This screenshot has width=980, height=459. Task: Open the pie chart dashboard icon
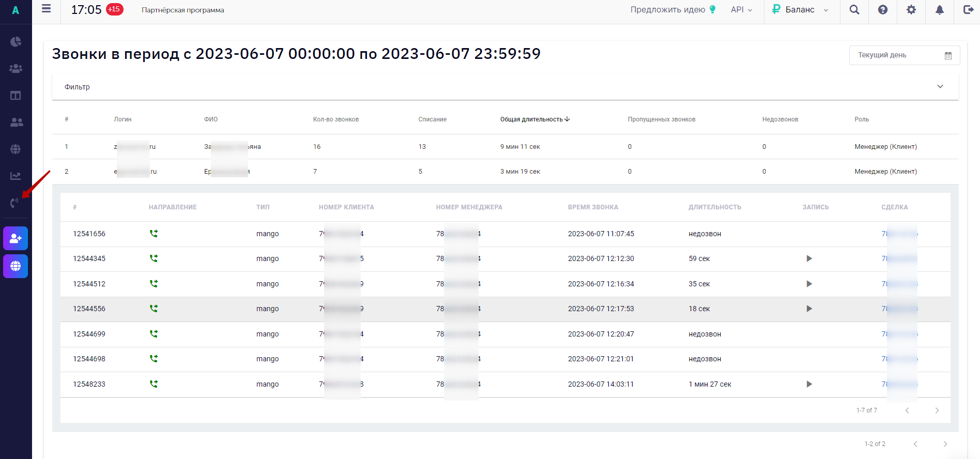point(16,41)
